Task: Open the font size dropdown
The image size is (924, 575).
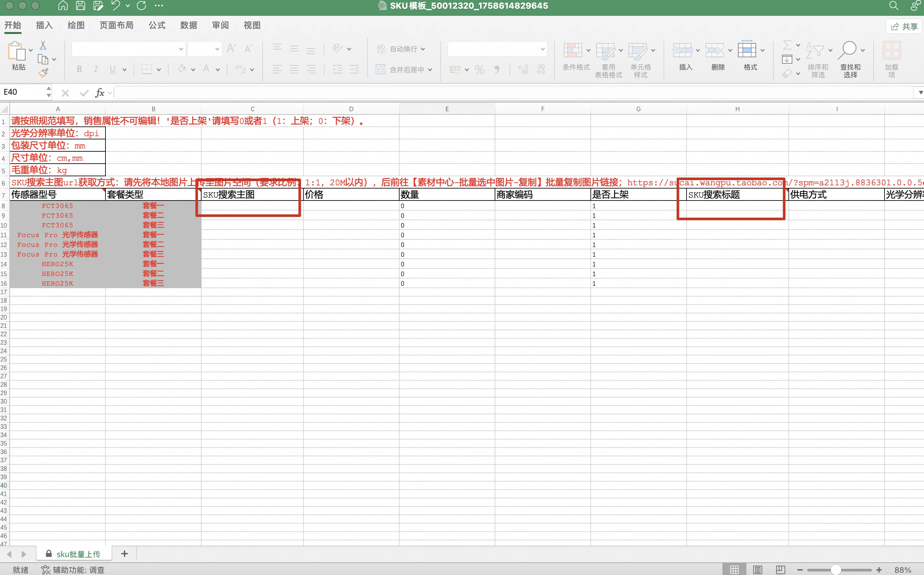Action: (217, 49)
